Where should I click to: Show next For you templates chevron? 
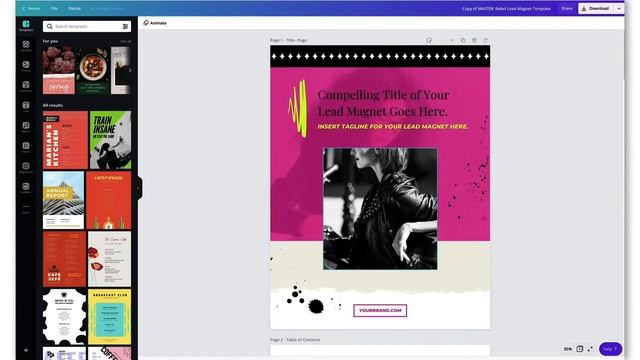pos(130,70)
